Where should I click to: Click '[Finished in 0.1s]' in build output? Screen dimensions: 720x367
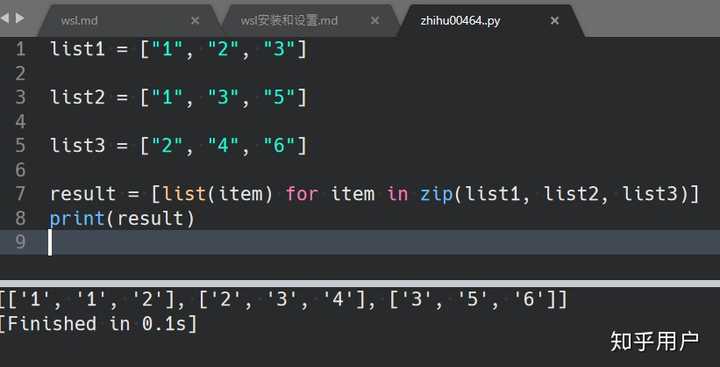click(x=98, y=324)
